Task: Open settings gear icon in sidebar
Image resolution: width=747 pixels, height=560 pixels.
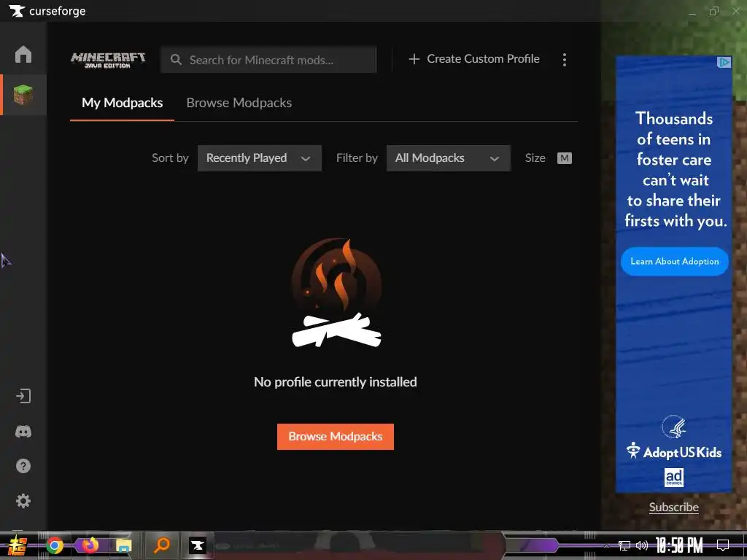Action: click(23, 501)
